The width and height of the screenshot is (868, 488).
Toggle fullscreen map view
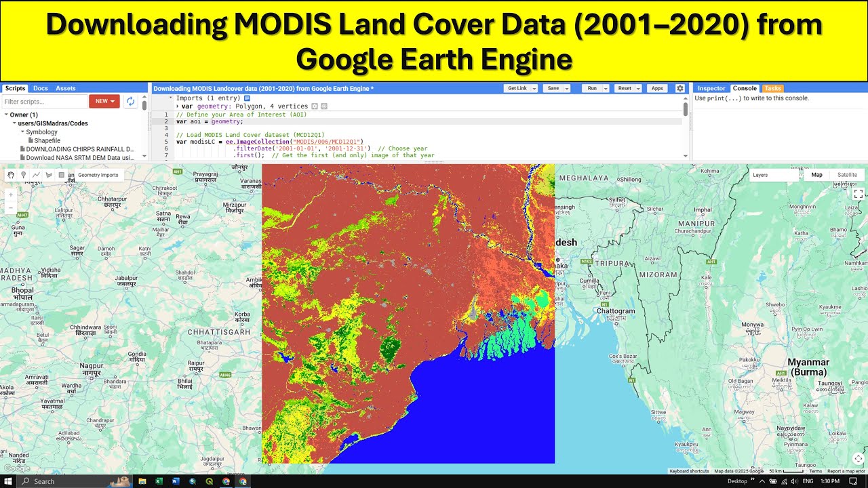point(858,193)
